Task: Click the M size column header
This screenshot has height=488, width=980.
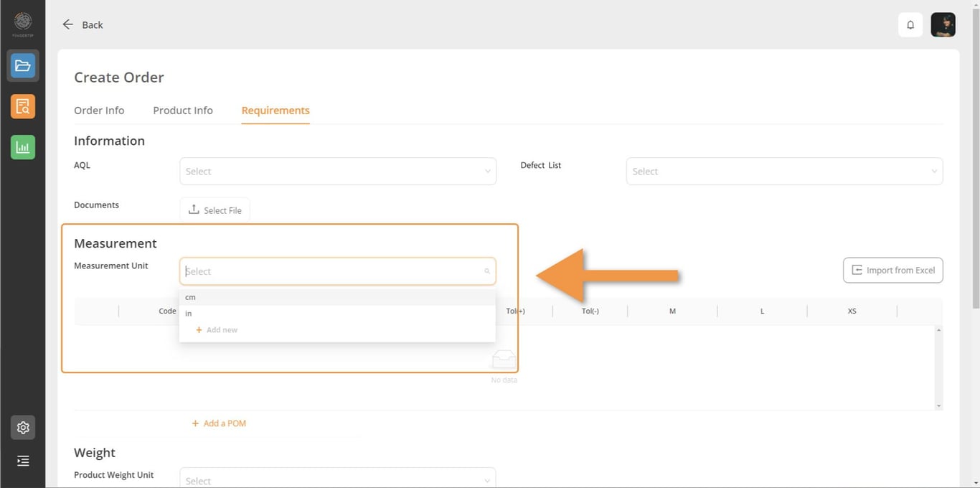Action: (x=672, y=311)
